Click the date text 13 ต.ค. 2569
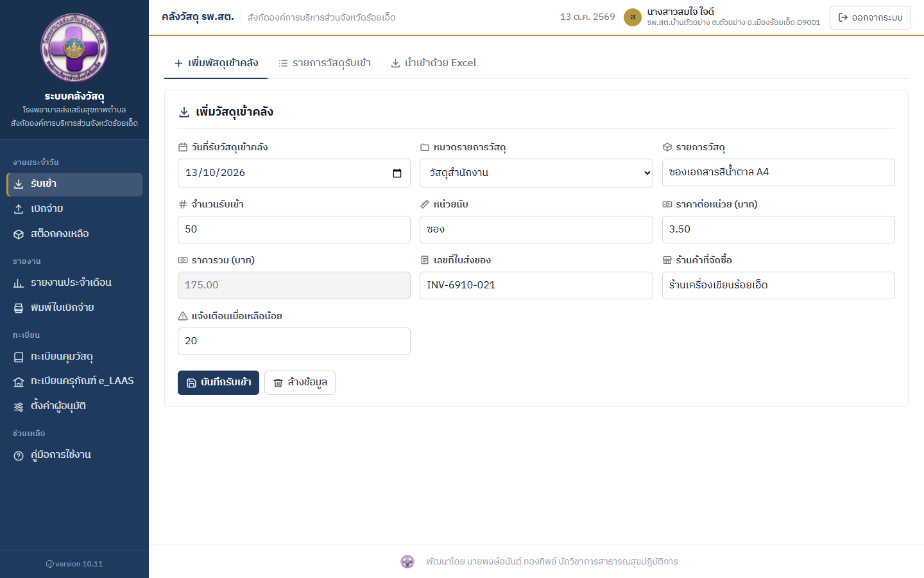This screenshot has height=578, width=924. 588,17
